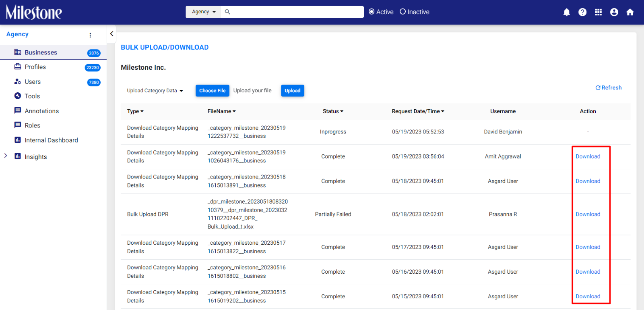The height and width of the screenshot is (310, 644).
Task: Collapse the sidebar with the chevron
Action: (x=111, y=34)
